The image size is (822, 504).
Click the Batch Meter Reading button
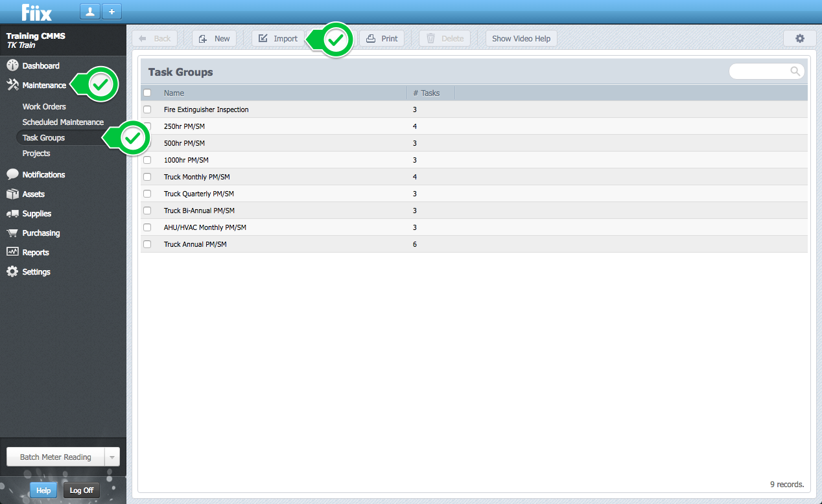click(55, 457)
